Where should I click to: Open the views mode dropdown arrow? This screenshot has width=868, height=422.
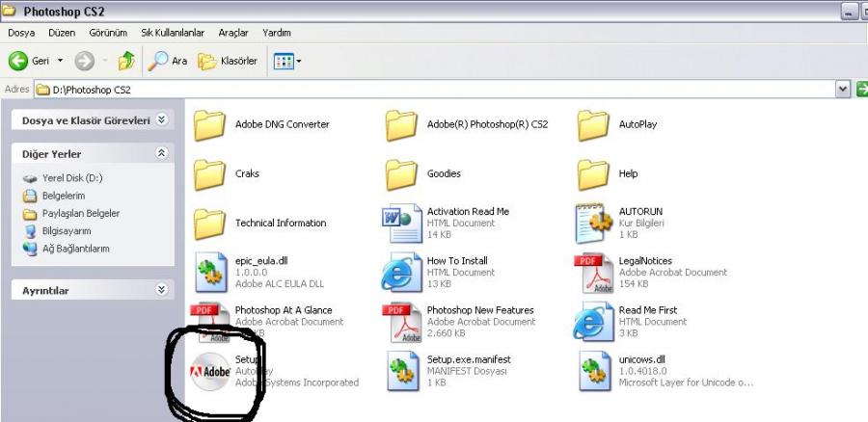click(299, 61)
